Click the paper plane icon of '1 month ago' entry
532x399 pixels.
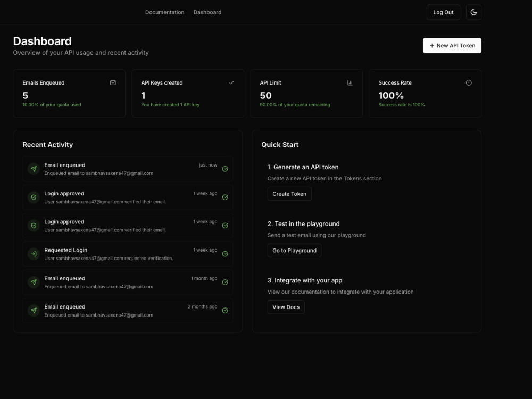click(34, 282)
